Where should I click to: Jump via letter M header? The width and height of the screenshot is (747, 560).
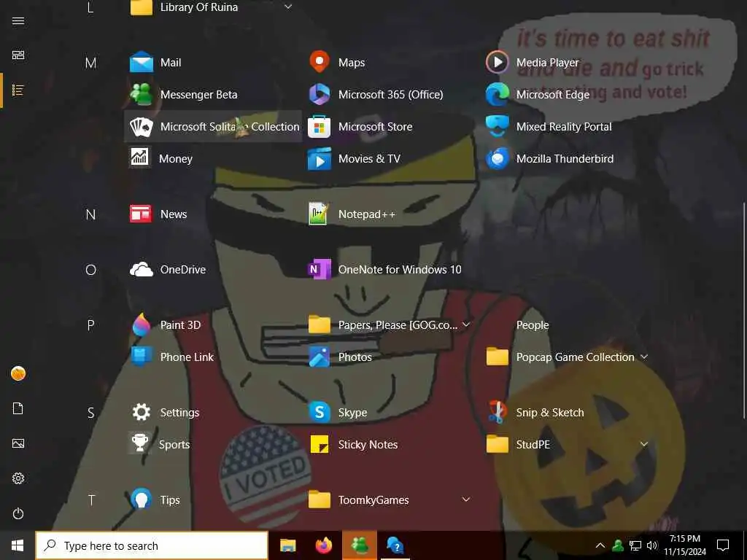tap(90, 63)
